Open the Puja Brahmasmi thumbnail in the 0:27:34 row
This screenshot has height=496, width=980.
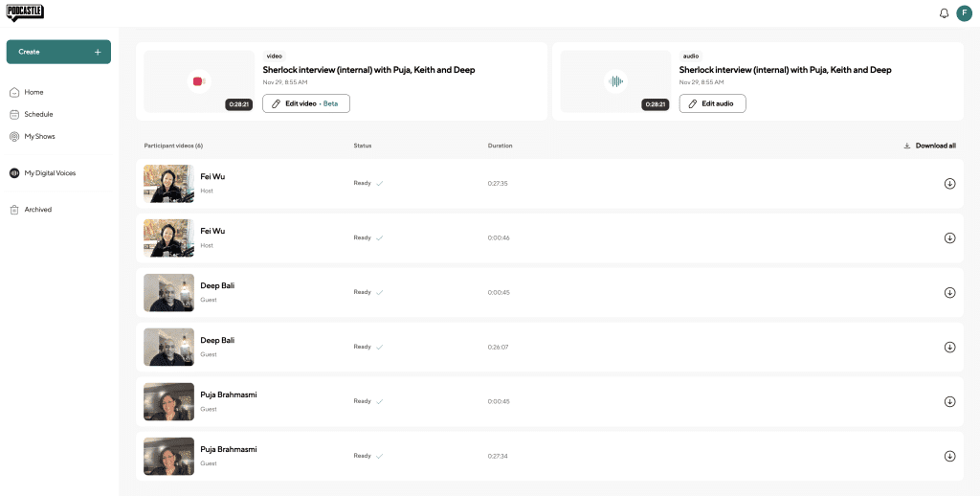click(168, 456)
